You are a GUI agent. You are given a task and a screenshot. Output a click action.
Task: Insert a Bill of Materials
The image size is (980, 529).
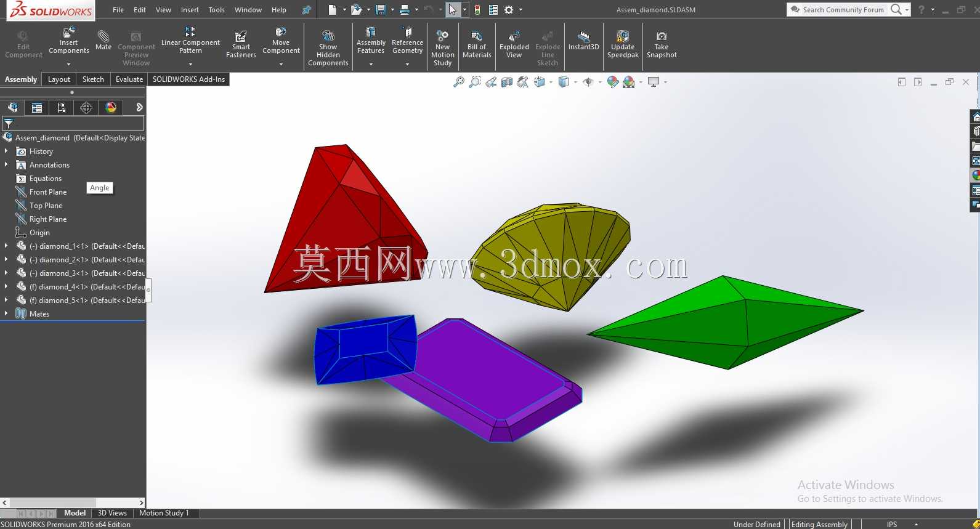pyautogui.click(x=477, y=44)
